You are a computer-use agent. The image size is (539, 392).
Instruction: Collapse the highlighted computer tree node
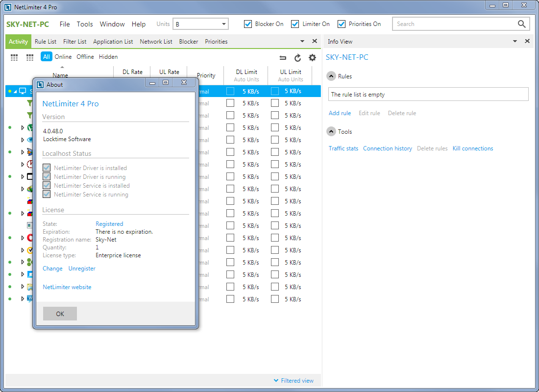(15, 92)
